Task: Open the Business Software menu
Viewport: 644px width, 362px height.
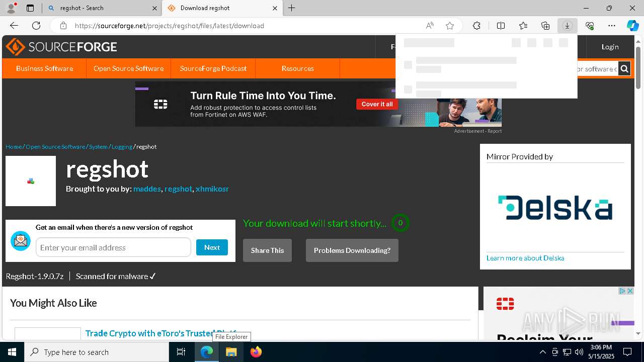Action: 44,68
